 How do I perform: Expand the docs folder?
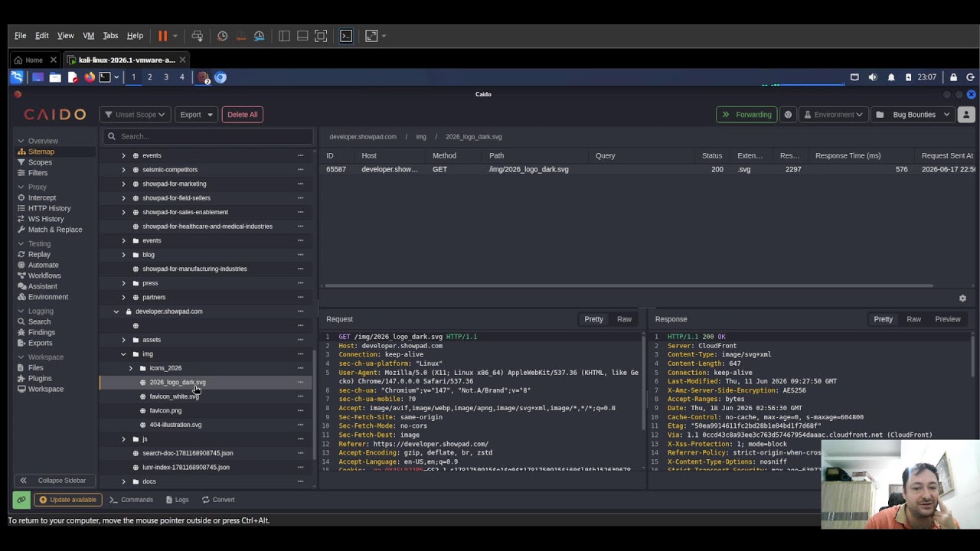pyautogui.click(x=123, y=481)
